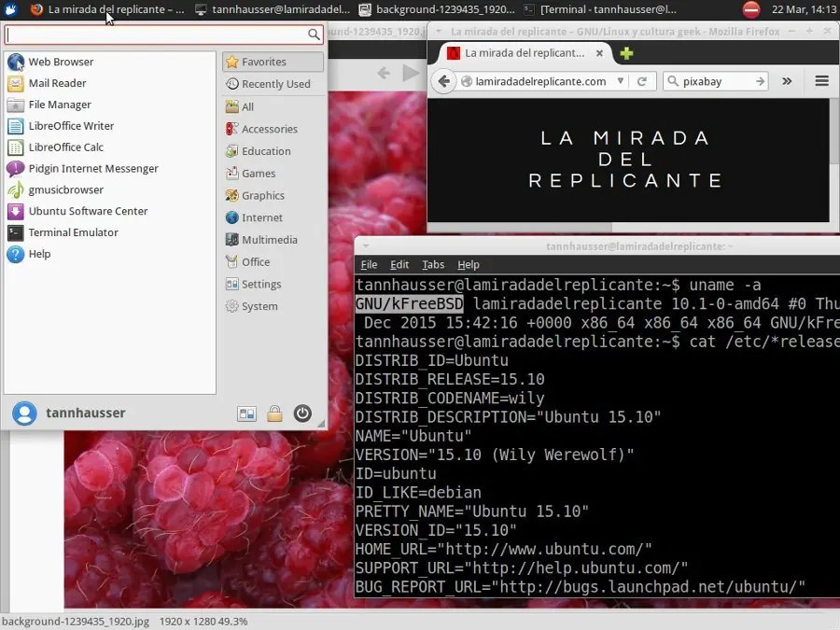Go back in Firefox
The image size is (840, 630).
[443, 81]
